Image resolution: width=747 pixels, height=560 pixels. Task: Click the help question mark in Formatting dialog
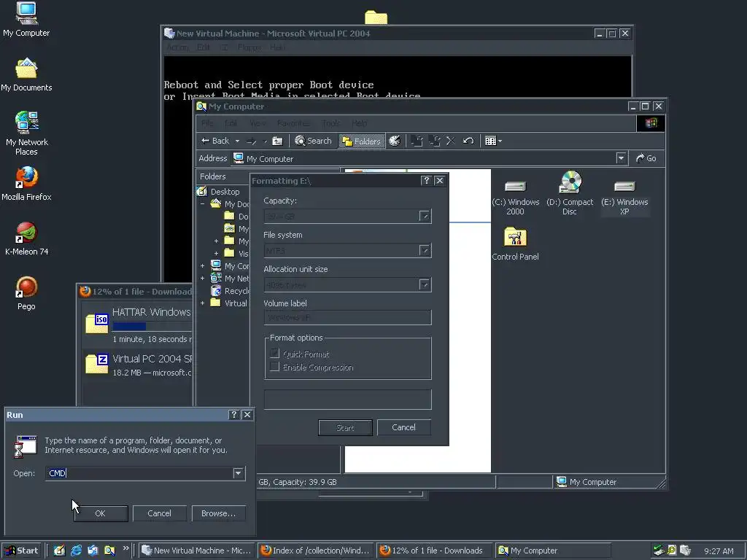click(x=426, y=181)
